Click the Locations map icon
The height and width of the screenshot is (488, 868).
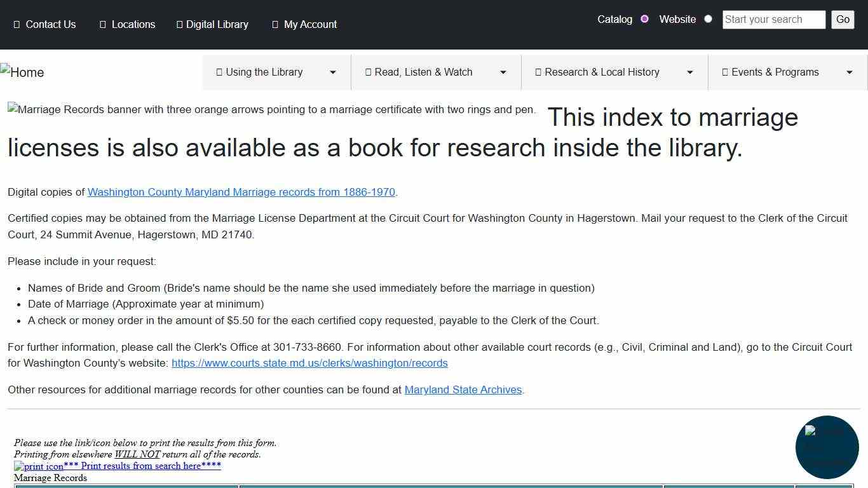coord(103,24)
